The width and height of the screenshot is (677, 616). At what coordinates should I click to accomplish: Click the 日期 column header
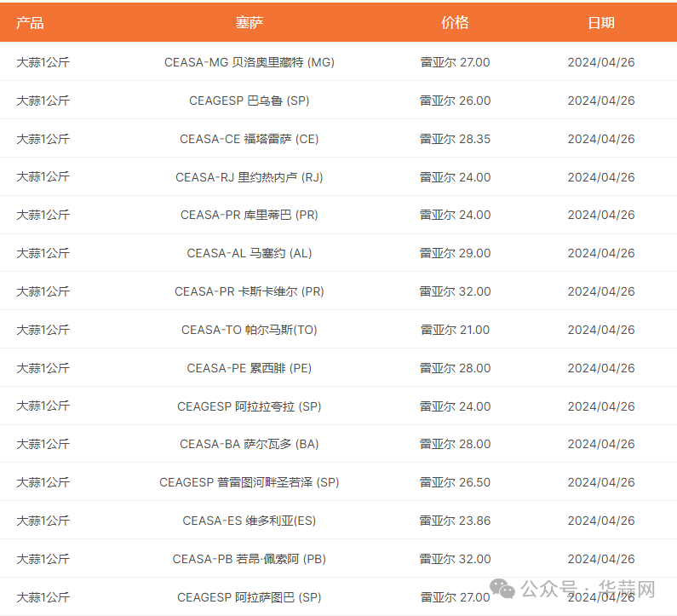pos(600,23)
